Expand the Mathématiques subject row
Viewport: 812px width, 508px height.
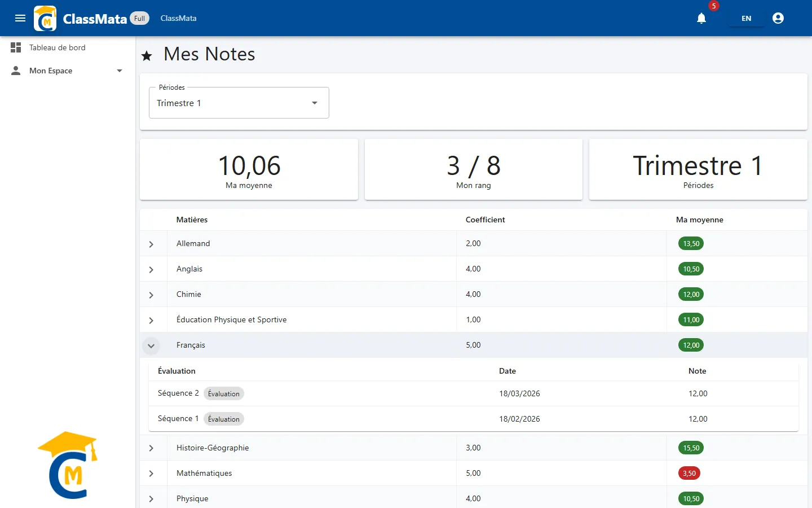click(151, 473)
